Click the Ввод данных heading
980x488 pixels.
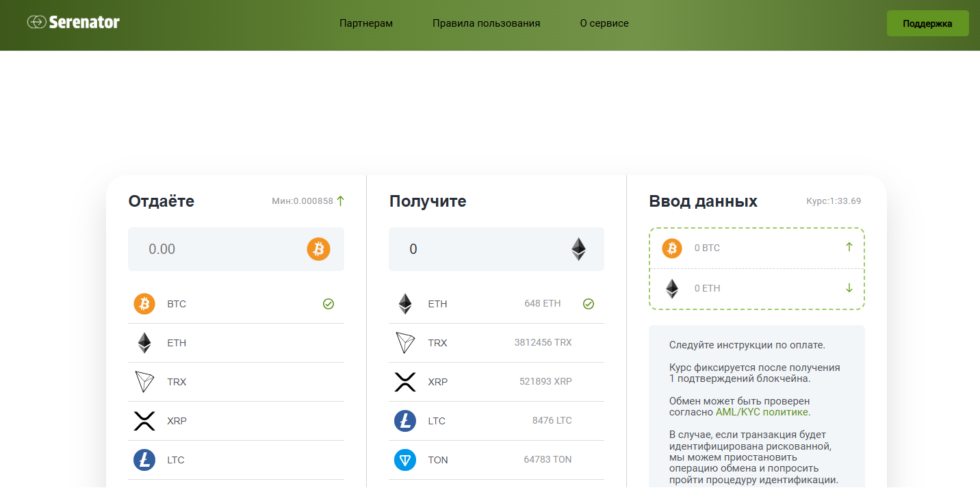pyautogui.click(x=703, y=201)
